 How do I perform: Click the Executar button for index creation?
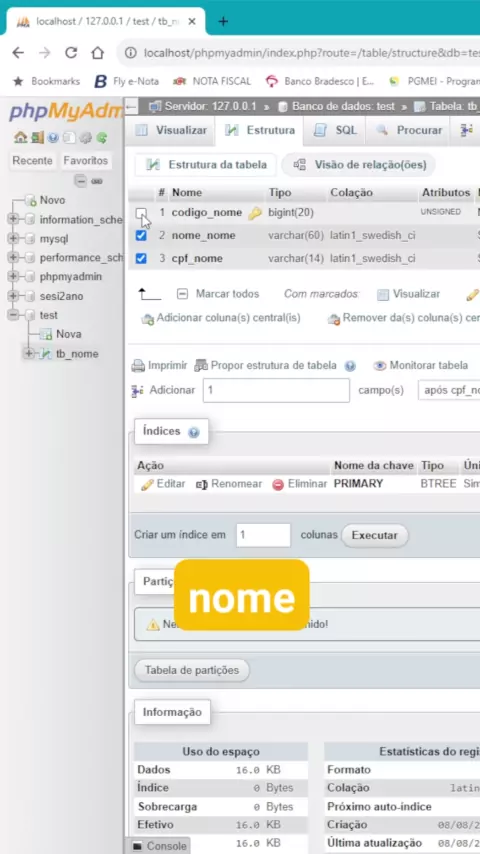tap(374, 535)
